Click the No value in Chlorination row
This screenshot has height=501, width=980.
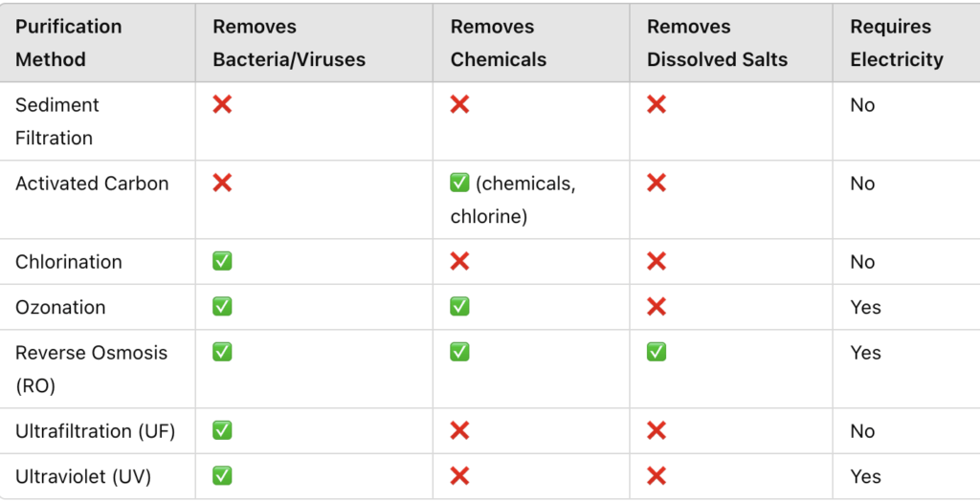point(862,262)
